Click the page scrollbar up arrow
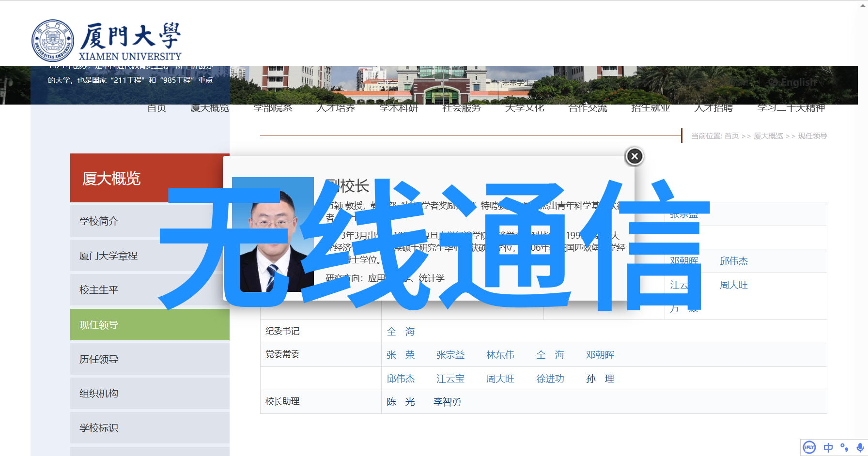 [x=863, y=4]
